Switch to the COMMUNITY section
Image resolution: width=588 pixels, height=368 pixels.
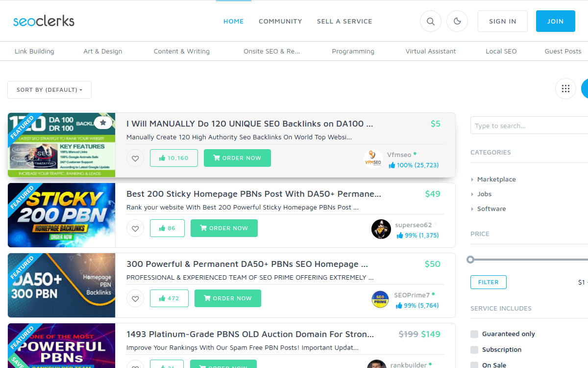pyautogui.click(x=280, y=21)
